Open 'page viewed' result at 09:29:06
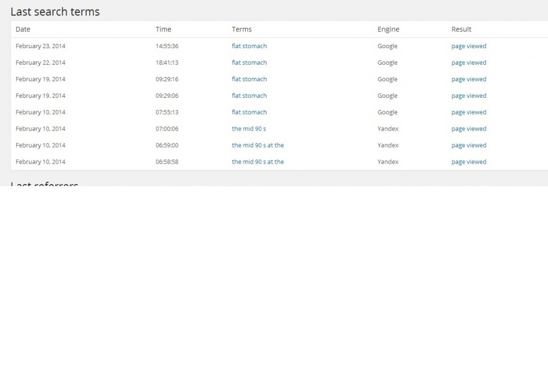Viewport: 548px width, 392px height. [x=469, y=96]
